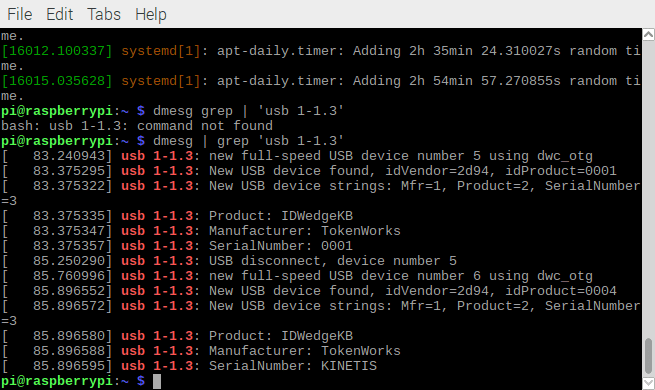Click the text 'idProduct=0001'
Image resolution: width=655 pixels, height=390 pixels.
click(x=561, y=171)
